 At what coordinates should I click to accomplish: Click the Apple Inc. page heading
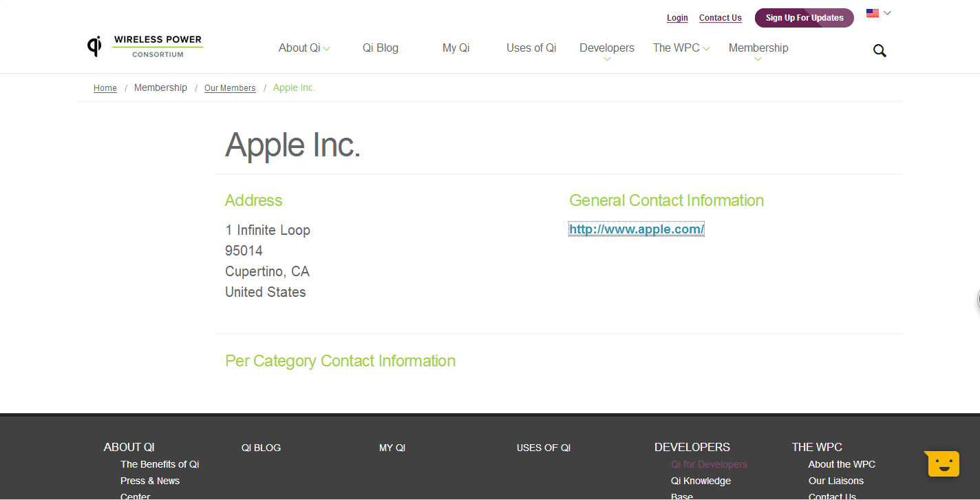pyautogui.click(x=293, y=145)
